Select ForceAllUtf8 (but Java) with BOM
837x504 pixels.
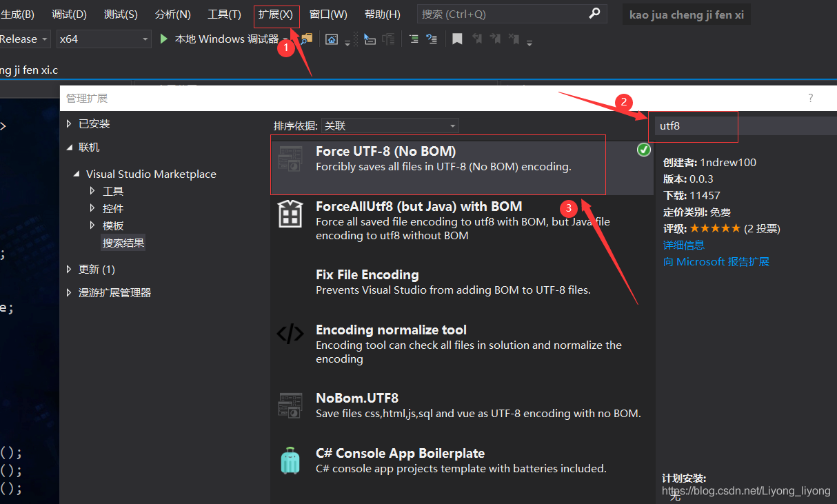[461, 222]
